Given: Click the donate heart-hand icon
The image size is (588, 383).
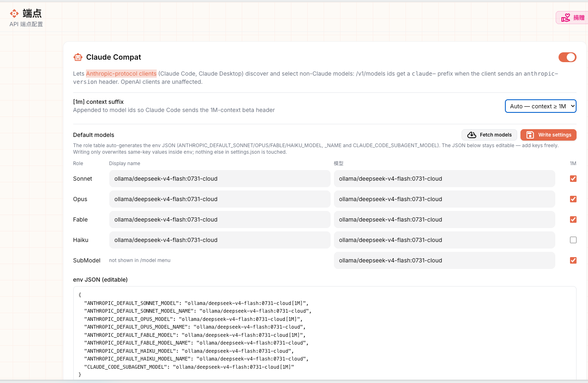Looking at the screenshot, I should point(565,18).
